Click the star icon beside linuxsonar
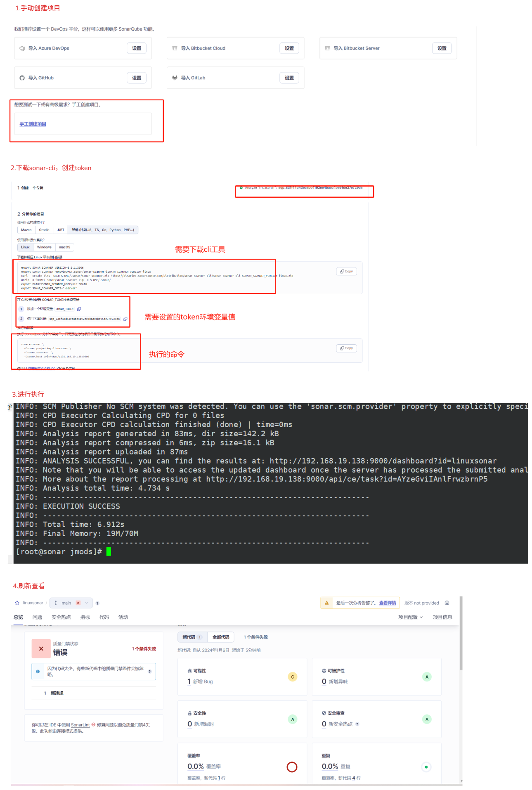The image size is (532, 790). [x=17, y=603]
